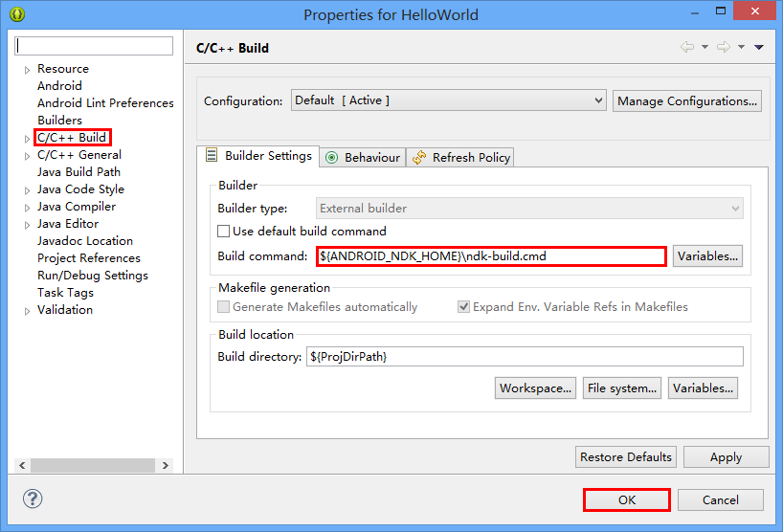The image size is (783, 532).
Task: Click Manage Configurations button
Action: click(x=687, y=100)
